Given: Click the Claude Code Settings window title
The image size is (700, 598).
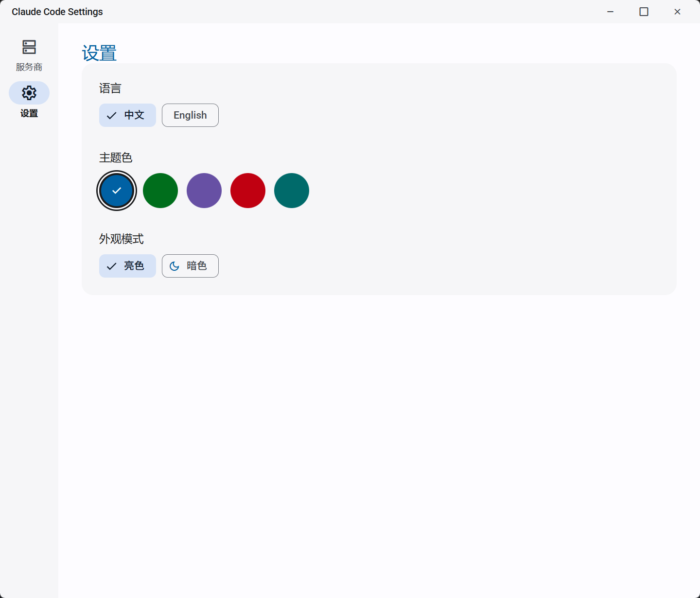Looking at the screenshot, I should [57, 12].
